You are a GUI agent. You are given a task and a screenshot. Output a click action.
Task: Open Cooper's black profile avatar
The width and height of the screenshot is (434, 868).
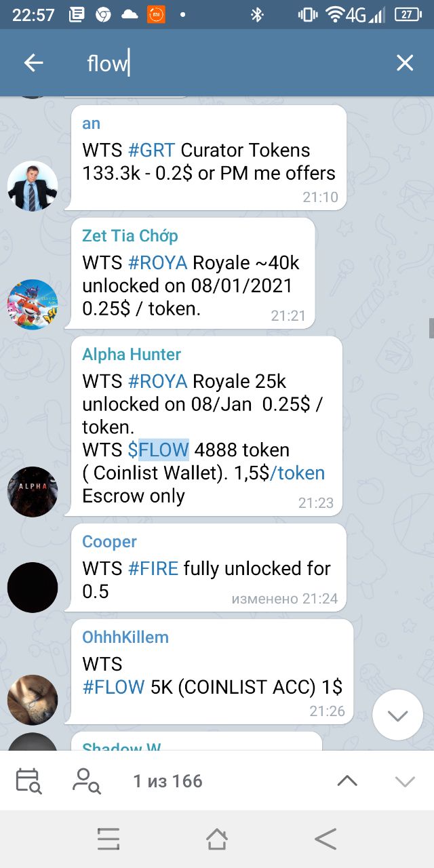tap(33, 587)
